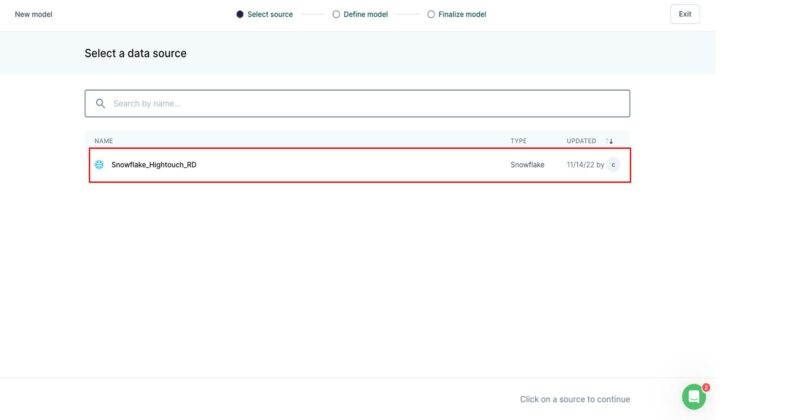
Task: Select the Snowflake_Hightouch_RD source name
Action: tap(154, 164)
